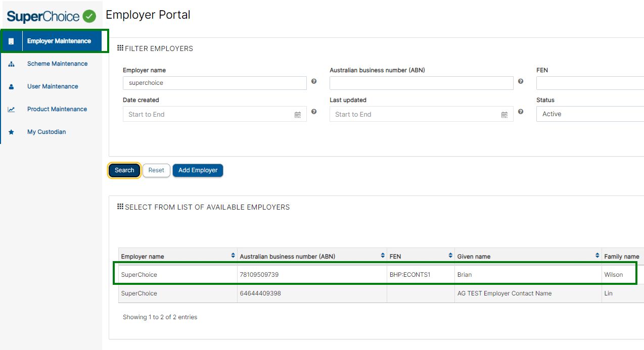
Task: Click Showing 1 to 2 of 2 entries text
Action: [160, 317]
